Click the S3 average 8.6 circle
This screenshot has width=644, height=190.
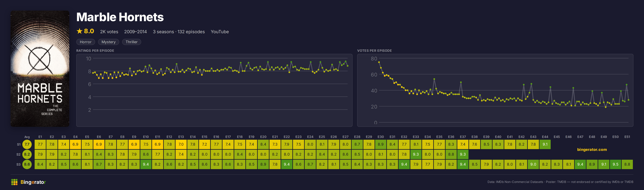27,164
